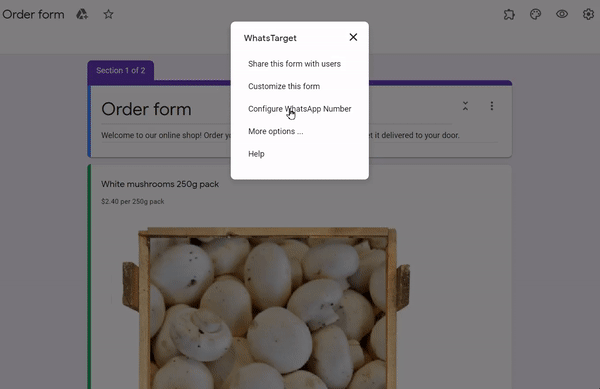Choose Customize this form option

tap(284, 86)
